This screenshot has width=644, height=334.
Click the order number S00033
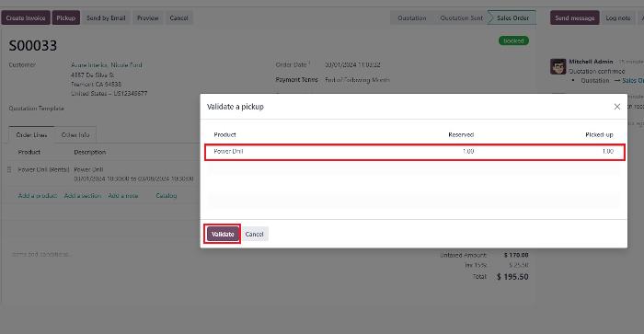(33, 46)
